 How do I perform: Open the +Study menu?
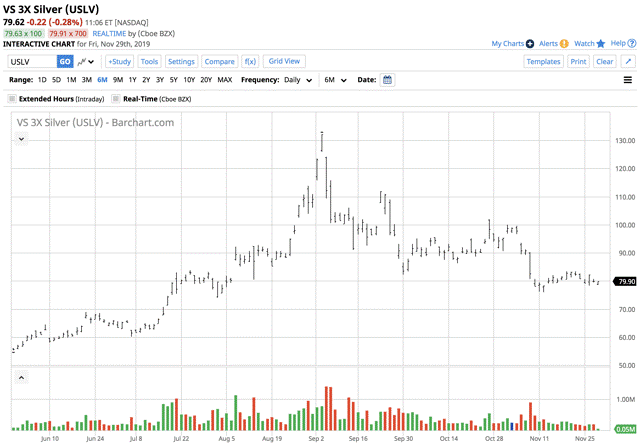coord(120,62)
